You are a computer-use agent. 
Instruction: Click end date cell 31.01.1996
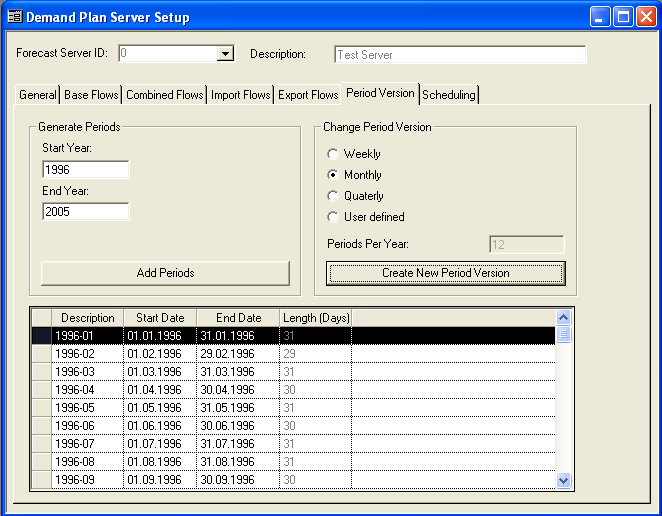tap(238, 336)
